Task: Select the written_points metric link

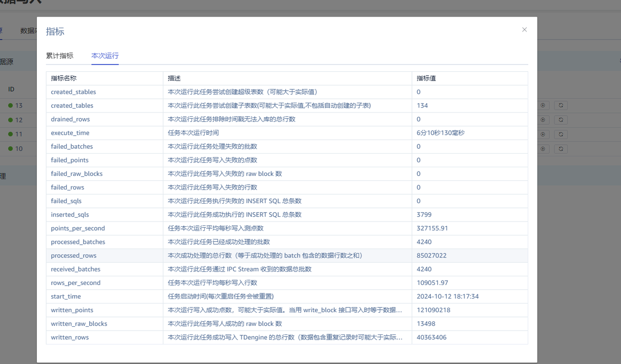Action: point(72,310)
